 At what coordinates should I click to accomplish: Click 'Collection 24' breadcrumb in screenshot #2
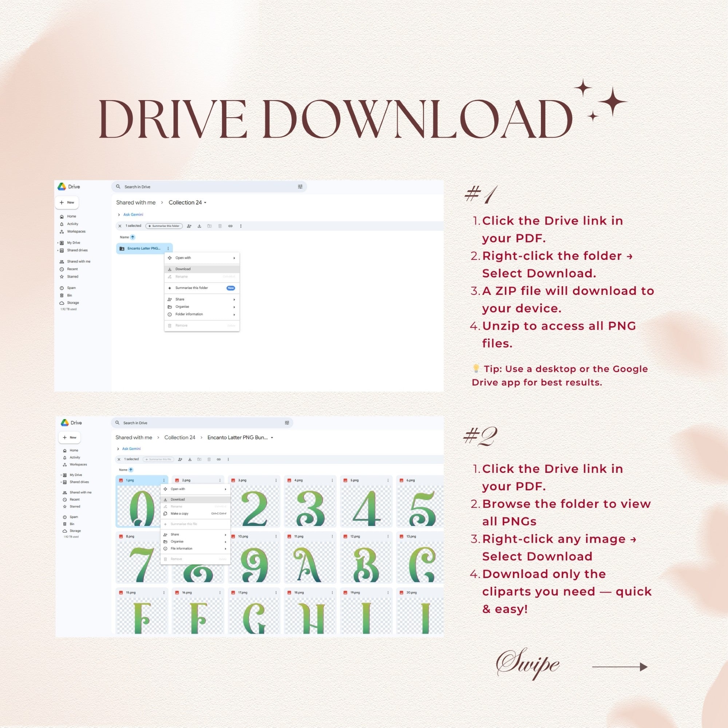(180, 438)
